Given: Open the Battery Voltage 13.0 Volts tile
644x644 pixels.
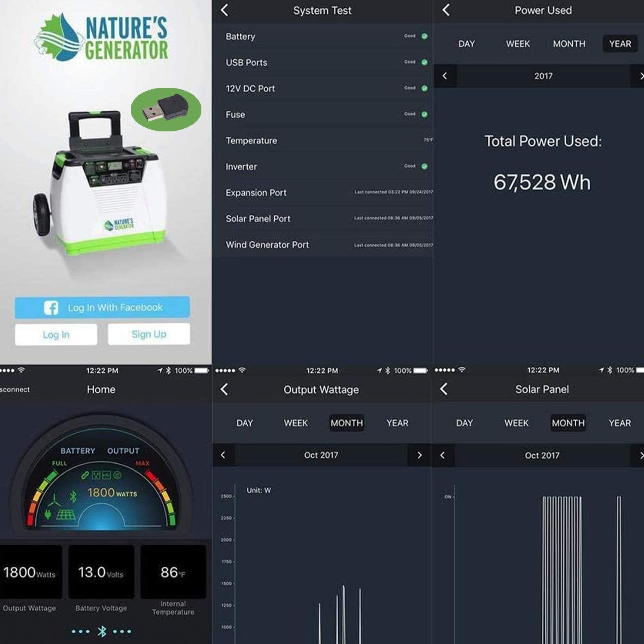Looking at the screenshot, I should (101, 572).
